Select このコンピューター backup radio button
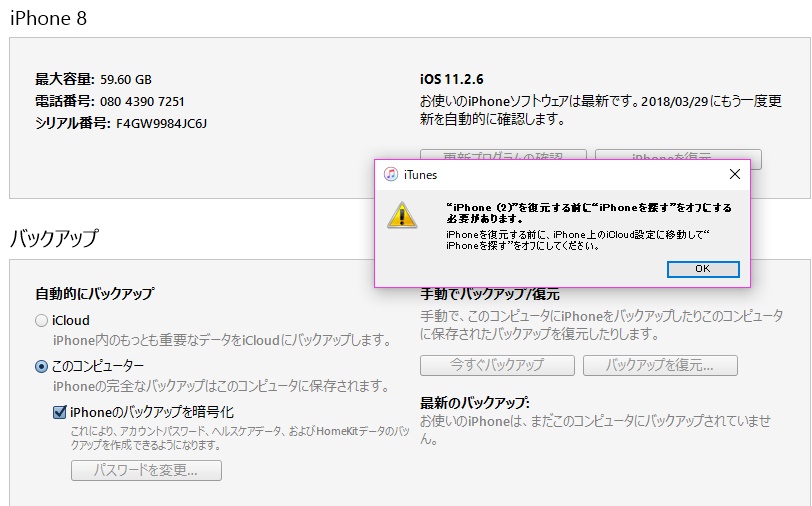Viewport: 812px width, 506px height. click(x=41, y=367)
